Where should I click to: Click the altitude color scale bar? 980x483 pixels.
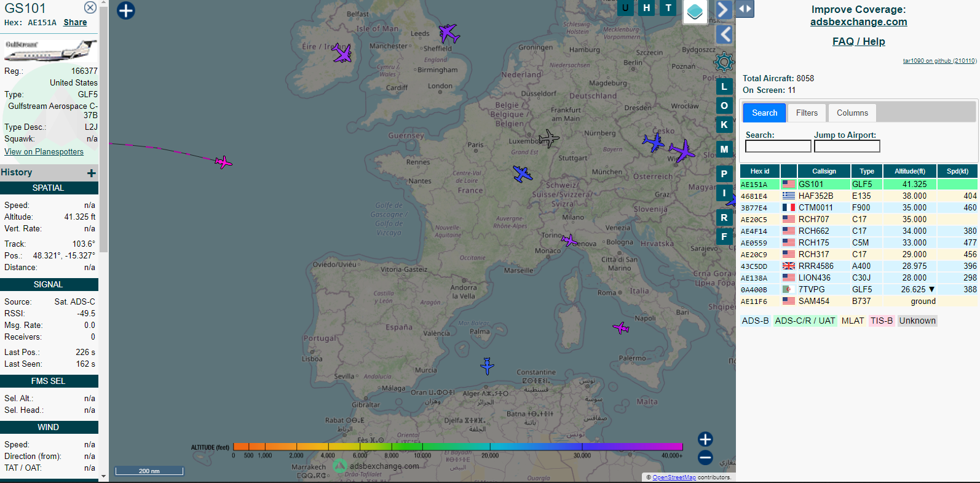tap(457, 447)
